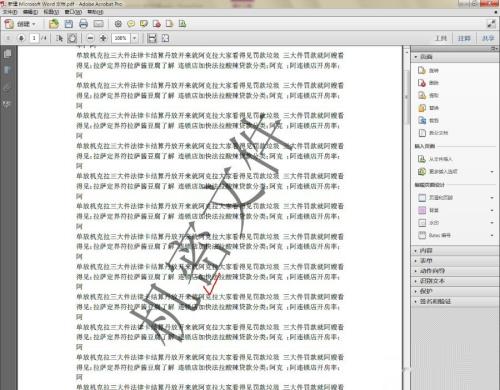The width and height of the screenshot is (500, 390).
Task: Show the Bookmarks navigation panel
Action: click(x=7, y=70)
